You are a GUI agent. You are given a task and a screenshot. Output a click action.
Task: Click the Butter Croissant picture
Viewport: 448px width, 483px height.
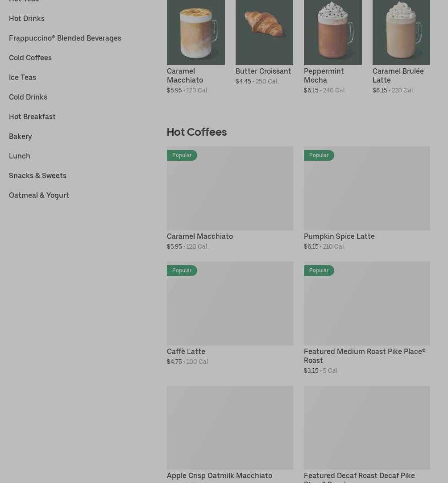(264, 32)
